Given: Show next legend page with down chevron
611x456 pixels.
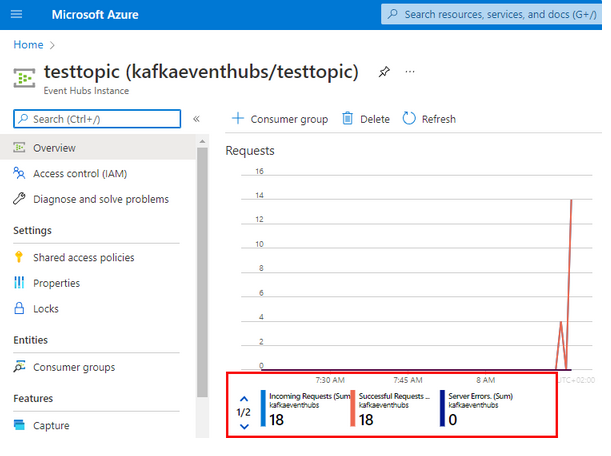Looking at the screenshot, I should pyautogui.click(x=244, y=426).
